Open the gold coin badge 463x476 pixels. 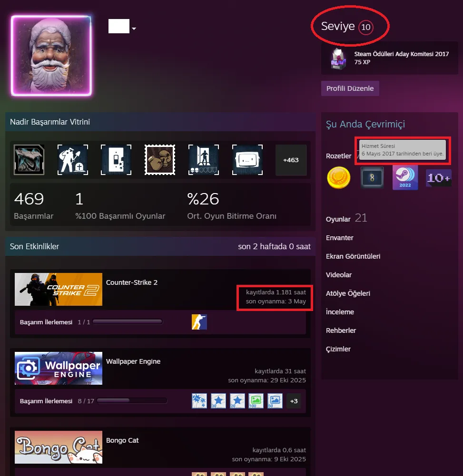[x=339, y=177]
